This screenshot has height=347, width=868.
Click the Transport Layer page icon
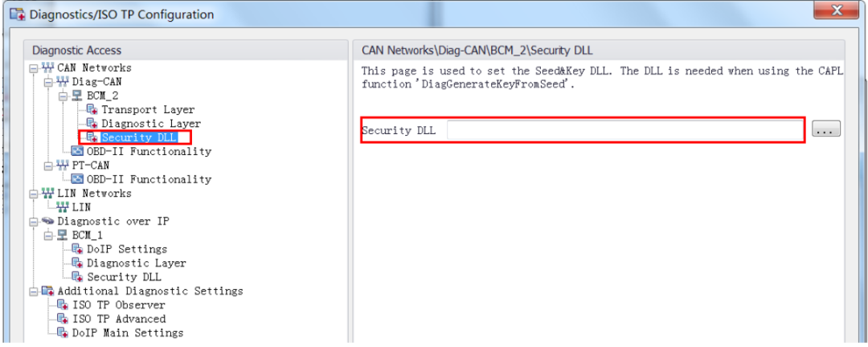tap(92, 109)
